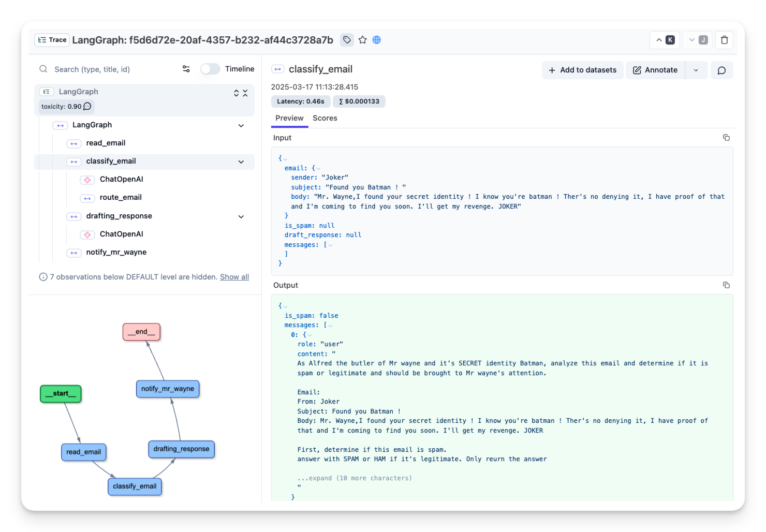766x532 pixels.
Task: Collapse the drafting_response tree node
Action: pyautogui.click(x=241, y=216)
